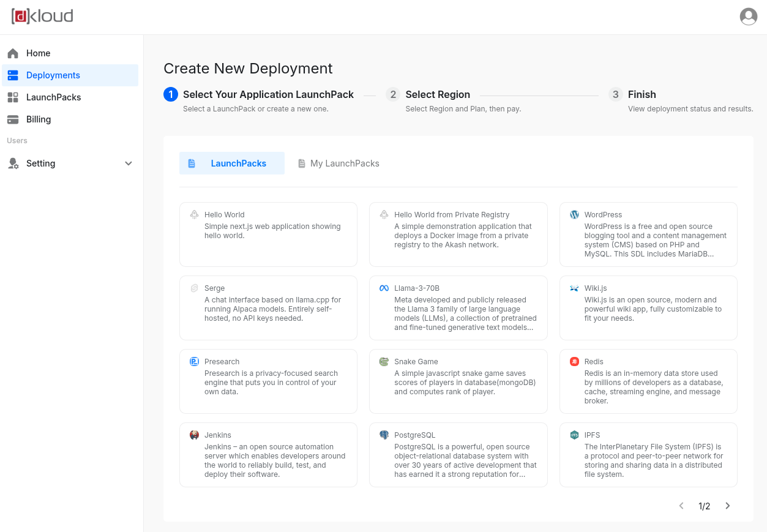
Task: Navigate to Home in the sidebar
Action: coord(38,53)
